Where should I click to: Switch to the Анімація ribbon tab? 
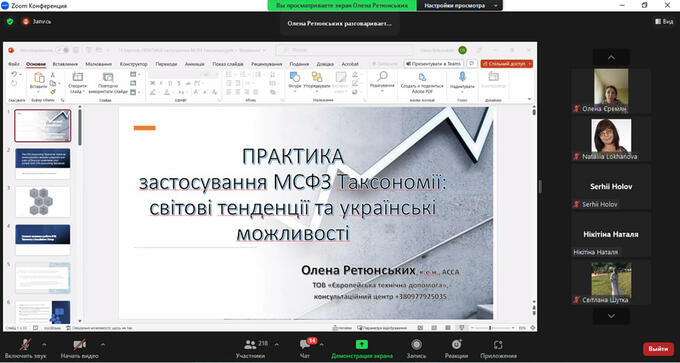tap(195, 64)
